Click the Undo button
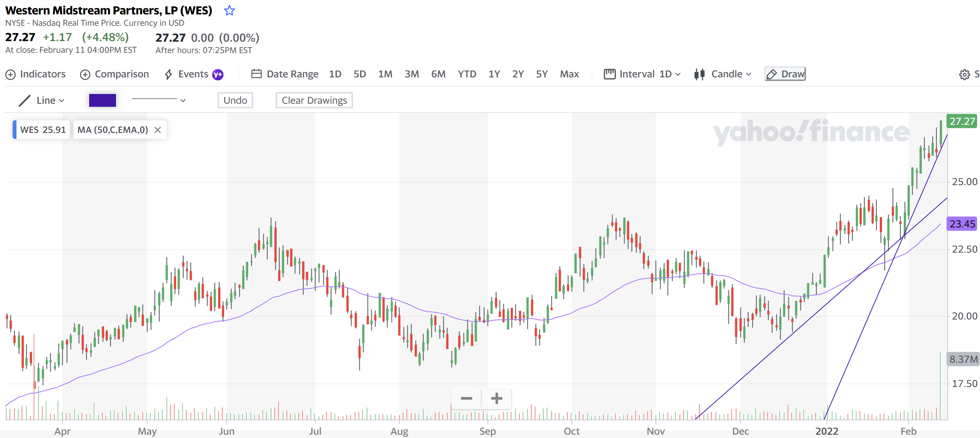The image size is (980, 438). point(235,100)
